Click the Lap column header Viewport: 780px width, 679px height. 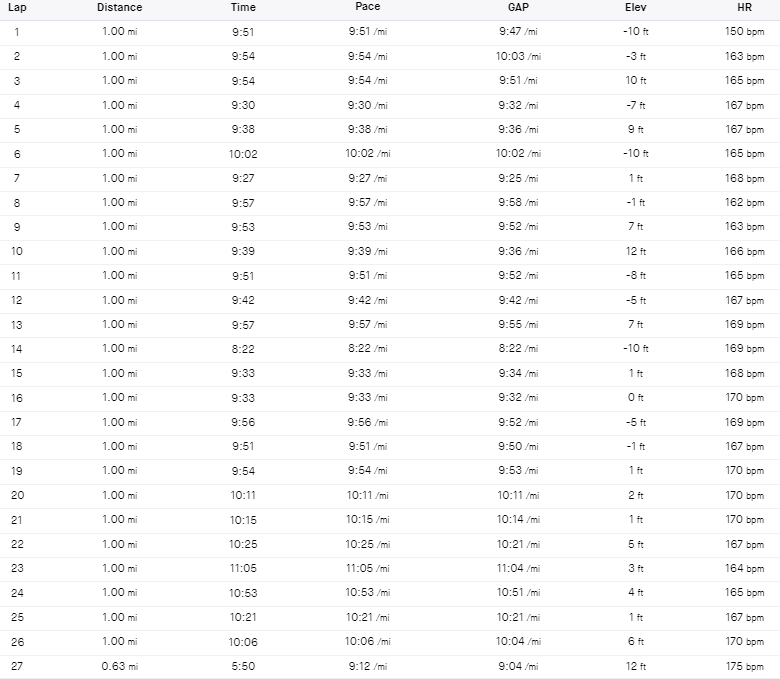[17, 7]
